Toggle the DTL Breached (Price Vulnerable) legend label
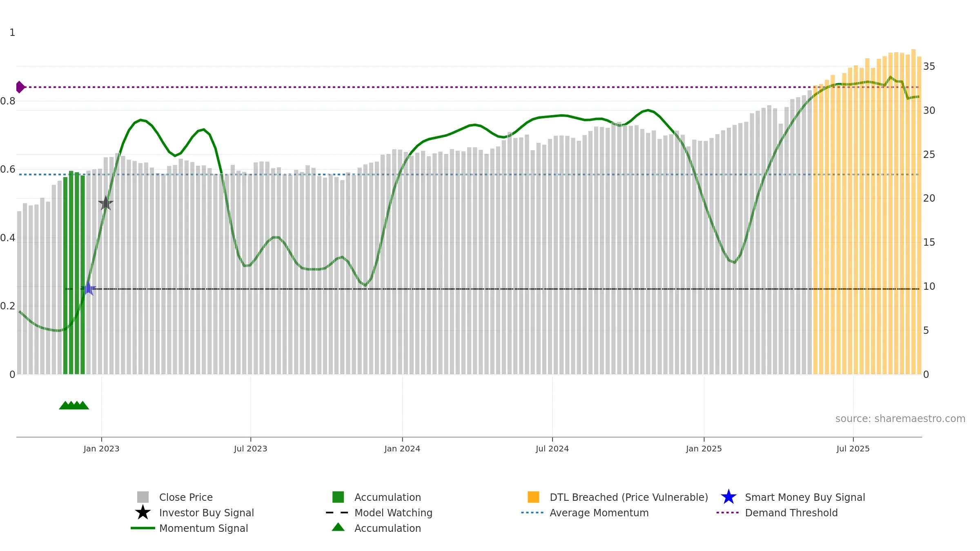This screenshot has width=980, height=551. (629, 497)
